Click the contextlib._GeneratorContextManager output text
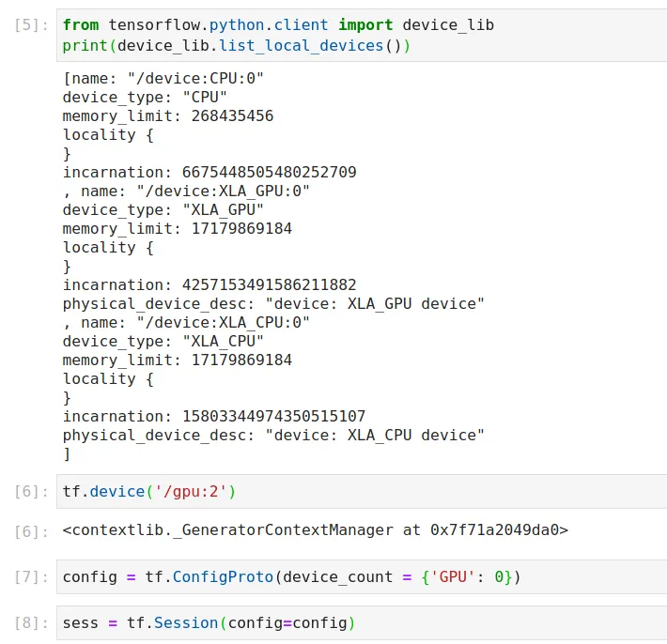The image size is (667, 644). tap(316, 530)
